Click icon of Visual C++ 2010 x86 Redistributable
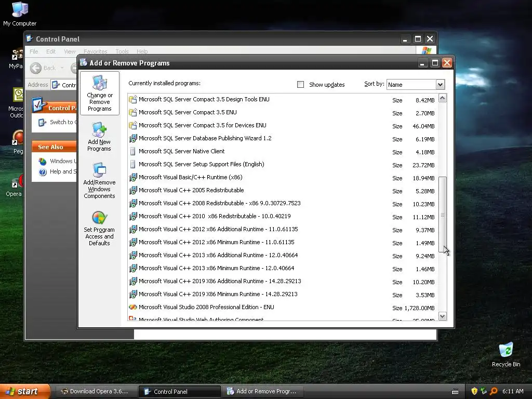 133,216
